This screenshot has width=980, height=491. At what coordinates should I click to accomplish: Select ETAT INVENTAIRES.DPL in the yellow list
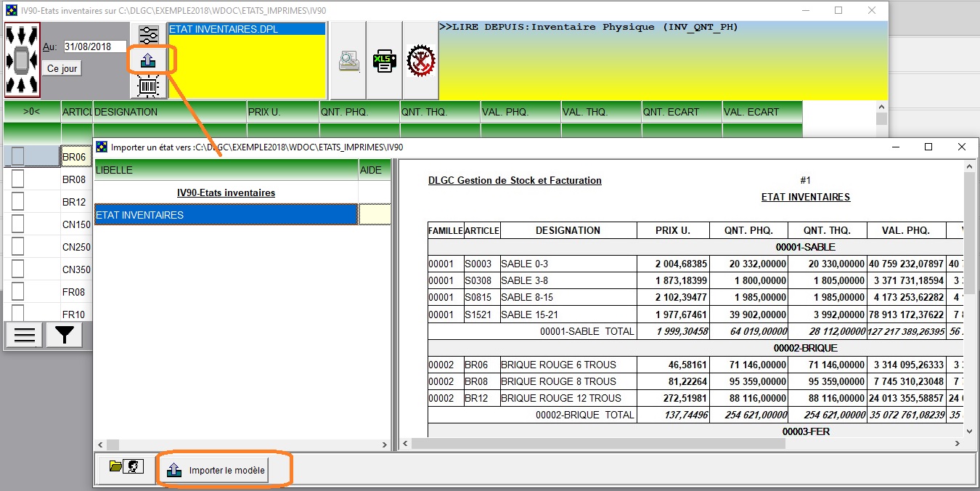pyautogui.click(x=246, y=30)
